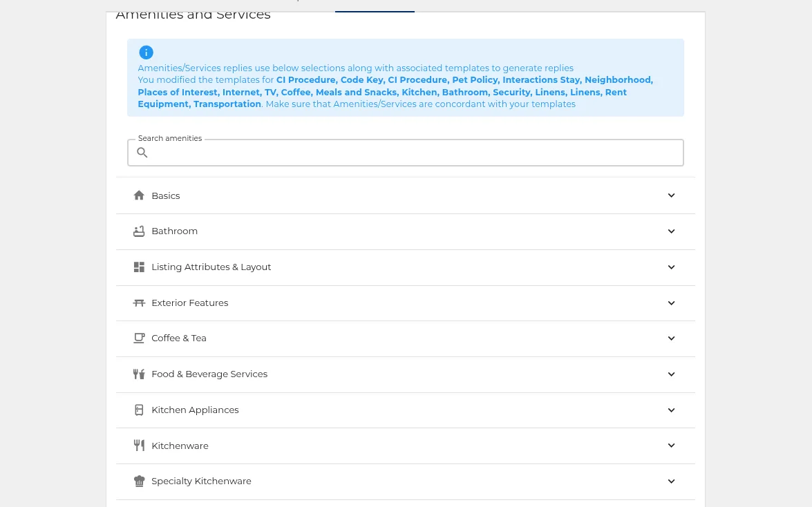The width and height of the screenshot is (812, 507).
Task: Click the Bathroom section label
Action: point(175,231)
